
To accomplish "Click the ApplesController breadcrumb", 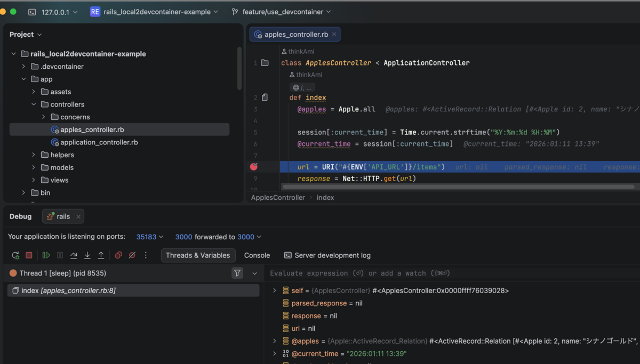I will [x=278, y=197].
